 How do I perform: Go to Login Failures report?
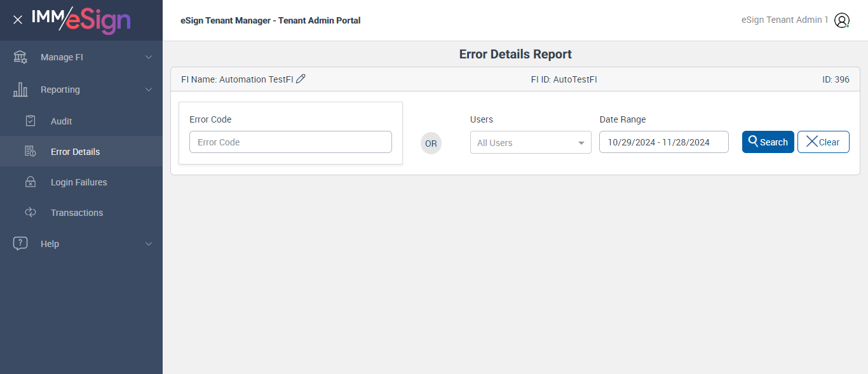point(79,182)
